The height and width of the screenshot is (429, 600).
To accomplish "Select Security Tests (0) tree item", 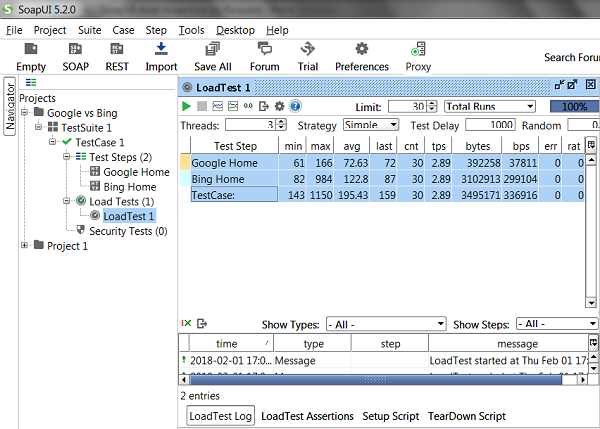I will (x=128, y=231).
